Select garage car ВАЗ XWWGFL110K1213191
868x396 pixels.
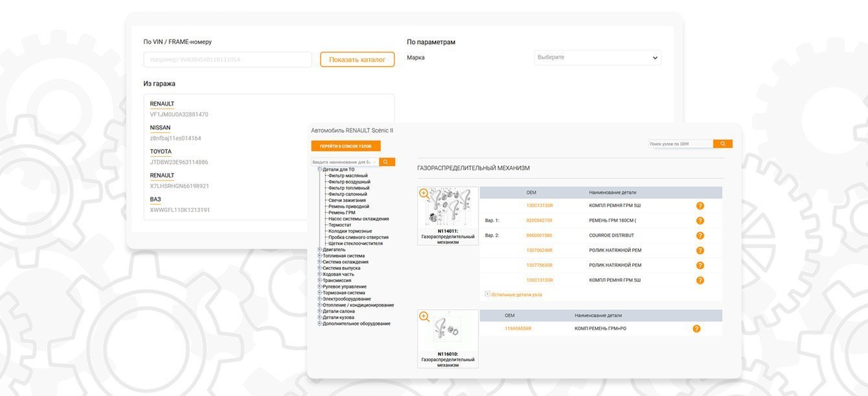[x=180, y=204]
